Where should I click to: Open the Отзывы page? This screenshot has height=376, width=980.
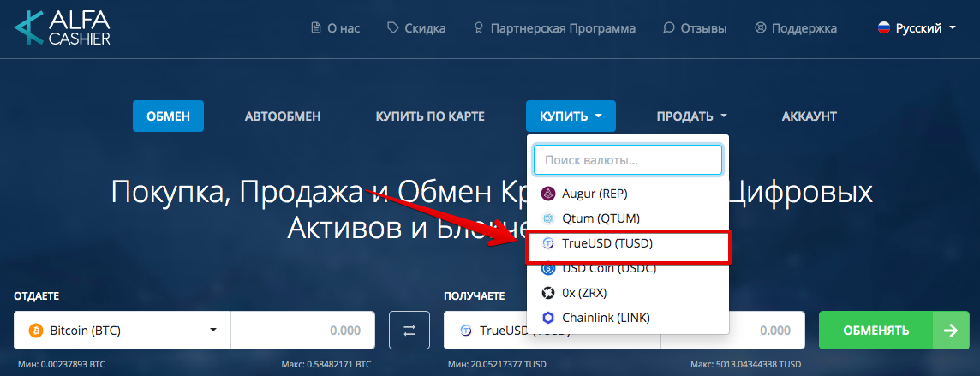tap(695, 28)
